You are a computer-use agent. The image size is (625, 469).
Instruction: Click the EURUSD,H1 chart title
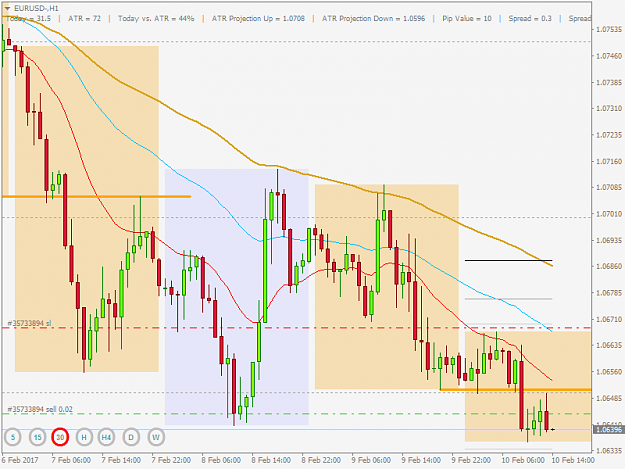coord(36,8)
